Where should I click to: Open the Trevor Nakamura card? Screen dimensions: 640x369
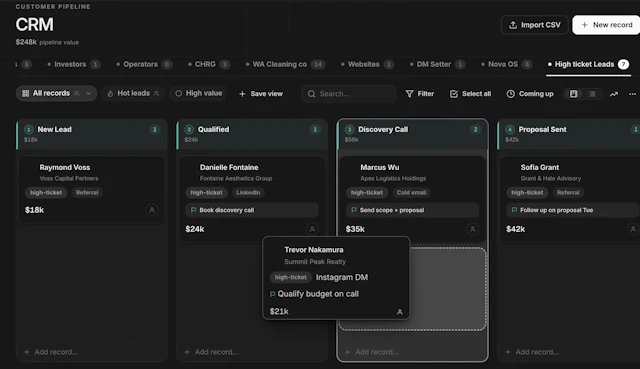pyautogui.click(x=336, y=278)
